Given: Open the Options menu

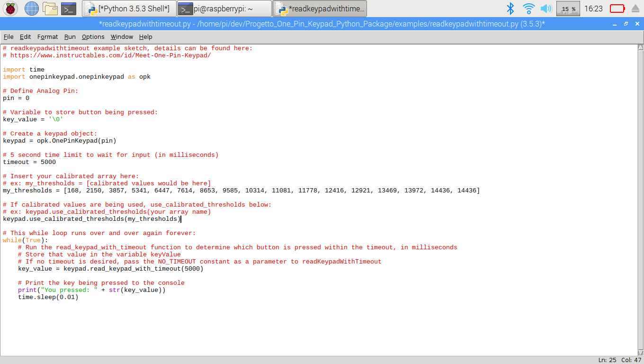Looking at the screenshot, I should (x=93, y=36).
